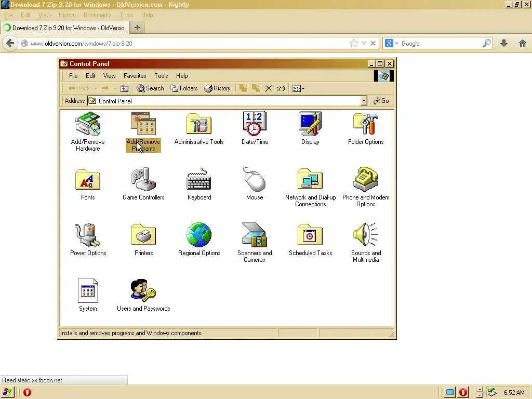Bookmark page with the star icon
Image resolution: width=532 pixels, height=399 pixels.
(x=353, y=44)
